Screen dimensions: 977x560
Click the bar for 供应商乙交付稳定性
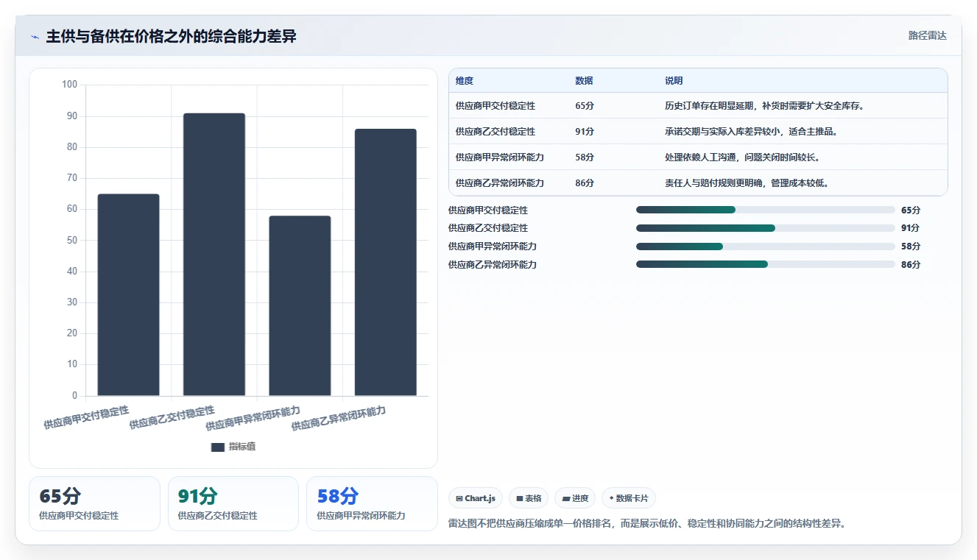[x=214, y=255]
